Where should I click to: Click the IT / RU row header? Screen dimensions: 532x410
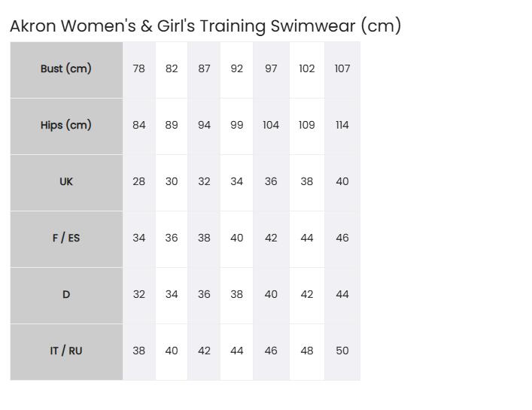[66, 351]
